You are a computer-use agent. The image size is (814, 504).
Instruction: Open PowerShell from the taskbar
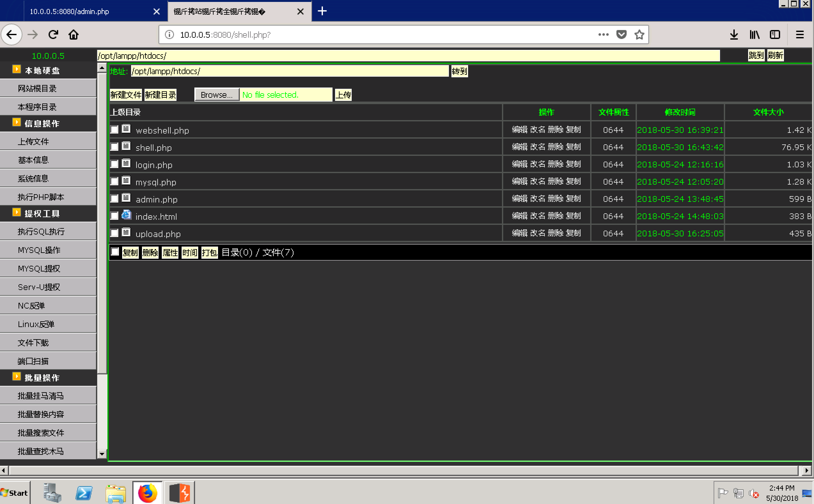[x=84, y=493]
